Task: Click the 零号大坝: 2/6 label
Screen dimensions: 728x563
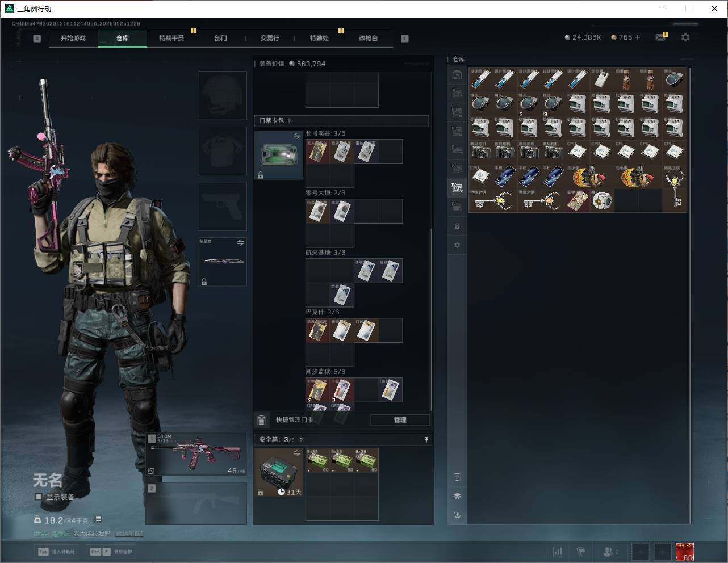Action: 325,193
